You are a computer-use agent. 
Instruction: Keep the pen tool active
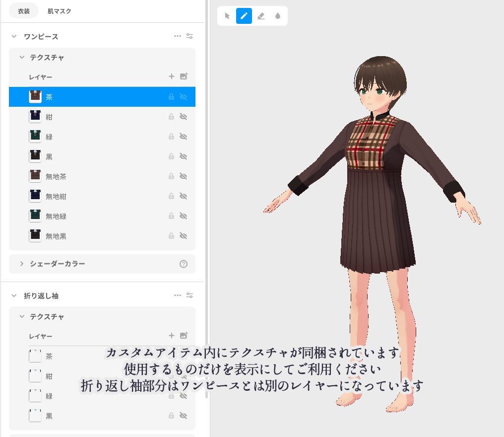[244, 16]
